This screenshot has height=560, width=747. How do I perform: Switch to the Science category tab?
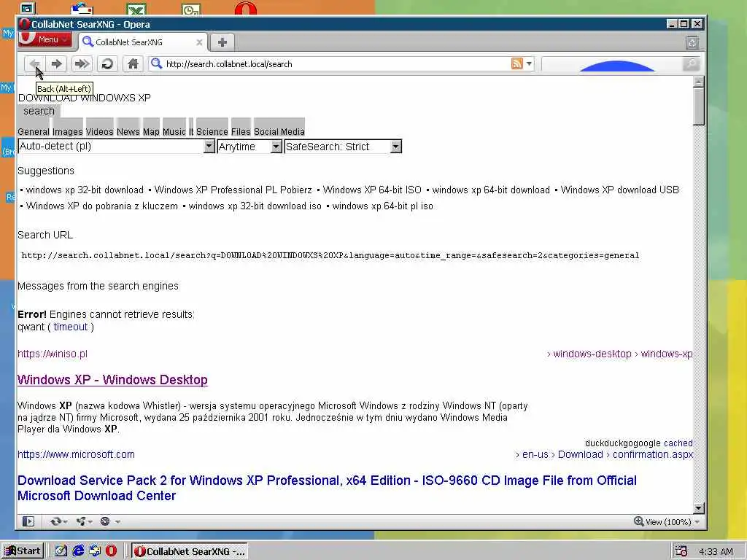pos(212,131)
